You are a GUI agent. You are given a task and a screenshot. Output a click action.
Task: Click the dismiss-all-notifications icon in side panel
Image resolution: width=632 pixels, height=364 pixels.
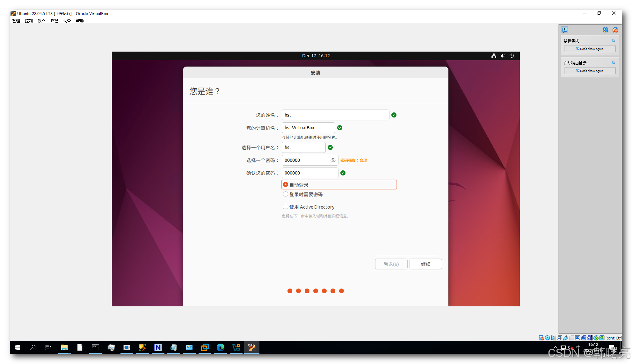pyautogui.click(x=615, y=30)
